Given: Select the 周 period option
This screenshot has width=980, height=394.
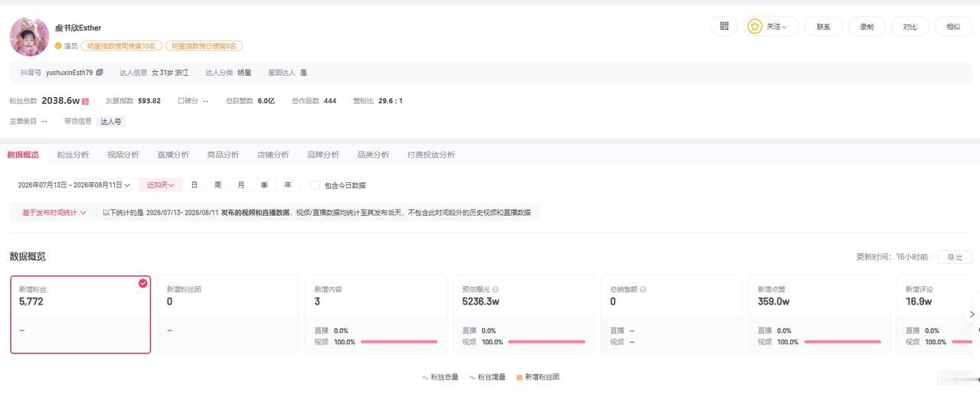Looking at the screenshot, I should [x=217, y=185].
